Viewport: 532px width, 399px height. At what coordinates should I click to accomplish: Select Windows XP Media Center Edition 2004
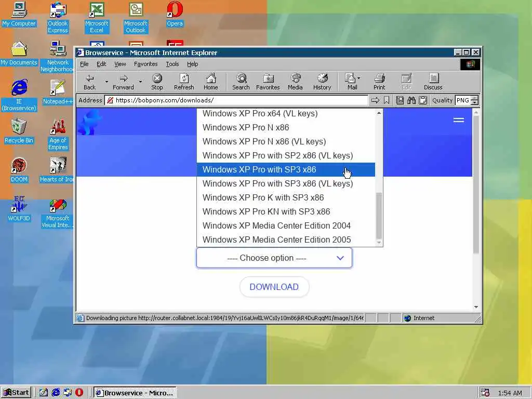(286, 225)
